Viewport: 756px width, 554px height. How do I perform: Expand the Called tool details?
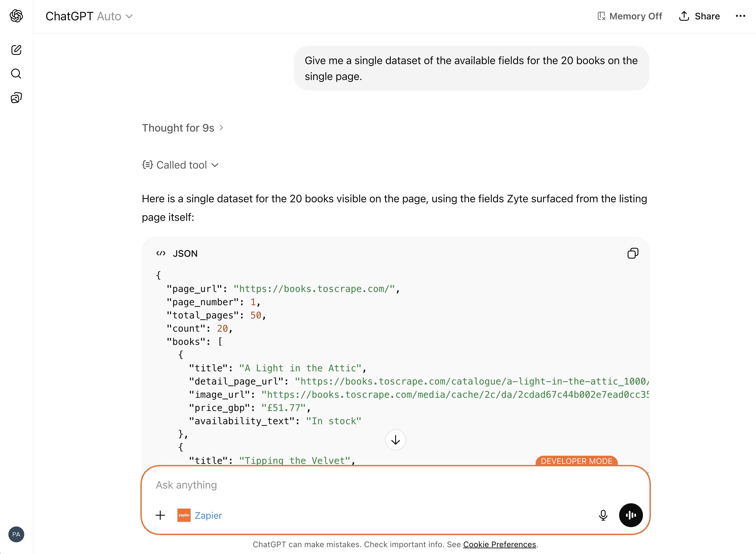point(181,165)
